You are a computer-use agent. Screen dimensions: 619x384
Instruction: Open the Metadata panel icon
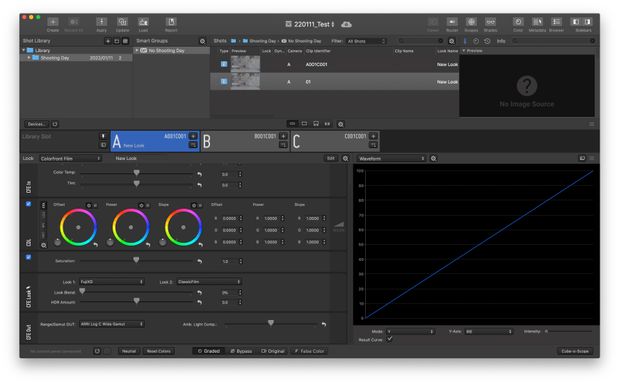click(537, 22)
